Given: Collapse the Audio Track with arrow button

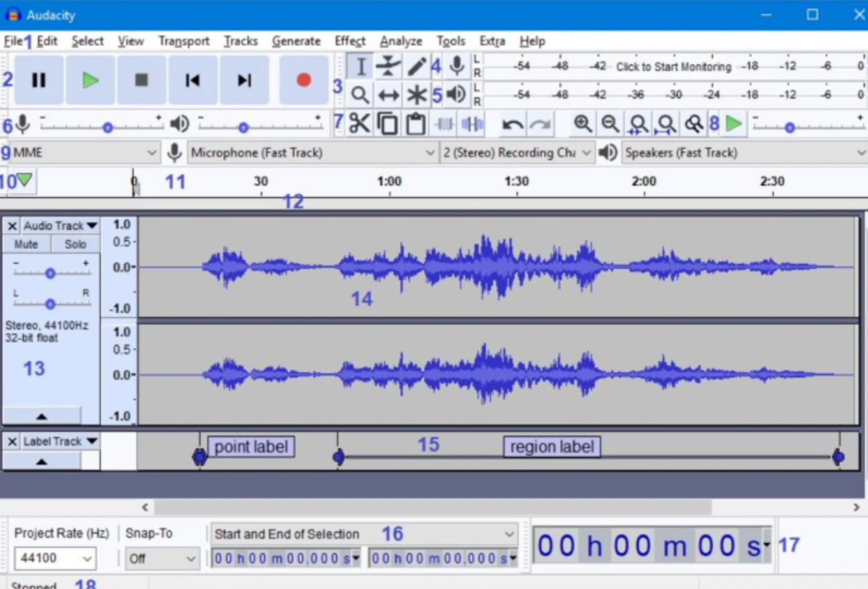Looking at the screenshot, I should click(x=42, y=416).
